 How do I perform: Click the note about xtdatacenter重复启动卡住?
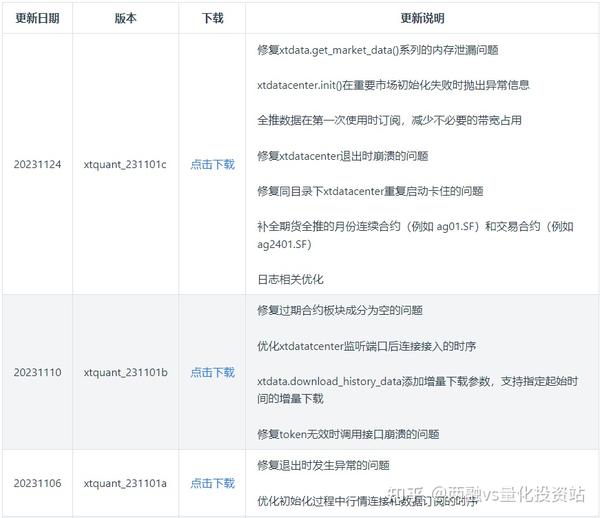[x=370, y=191]
